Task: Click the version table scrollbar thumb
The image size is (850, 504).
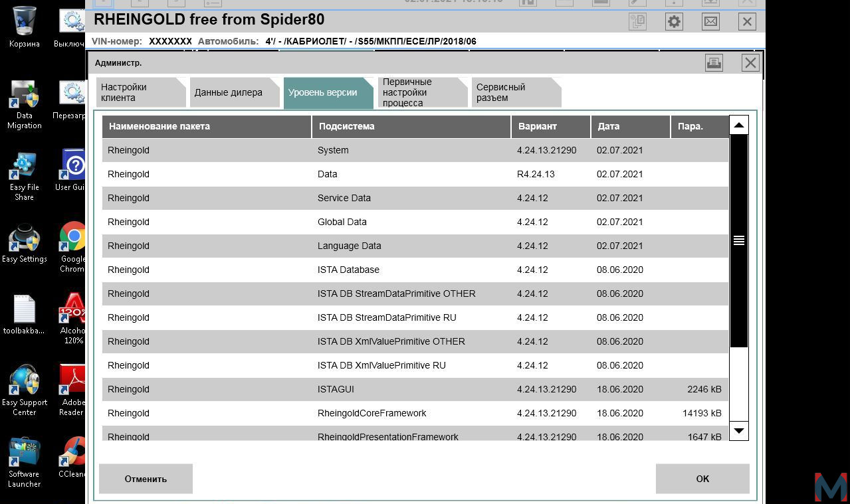Action: pos(739,240)
